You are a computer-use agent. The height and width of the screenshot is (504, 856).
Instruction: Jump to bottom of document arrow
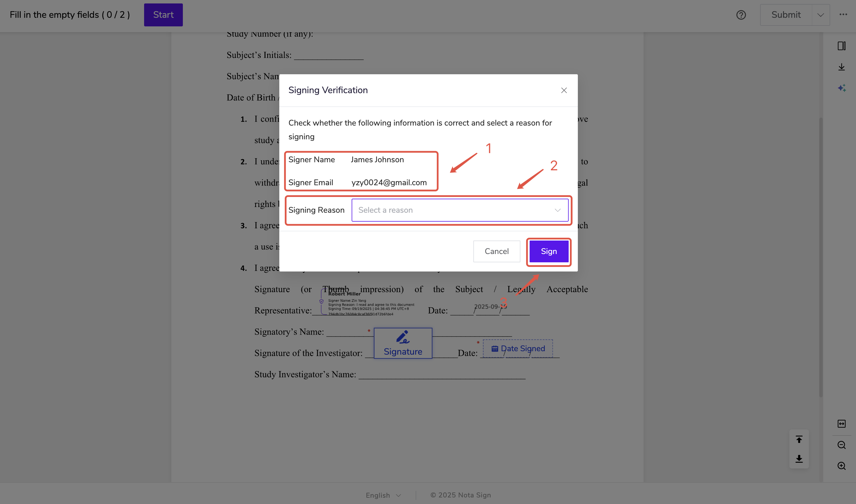[799, 459]
